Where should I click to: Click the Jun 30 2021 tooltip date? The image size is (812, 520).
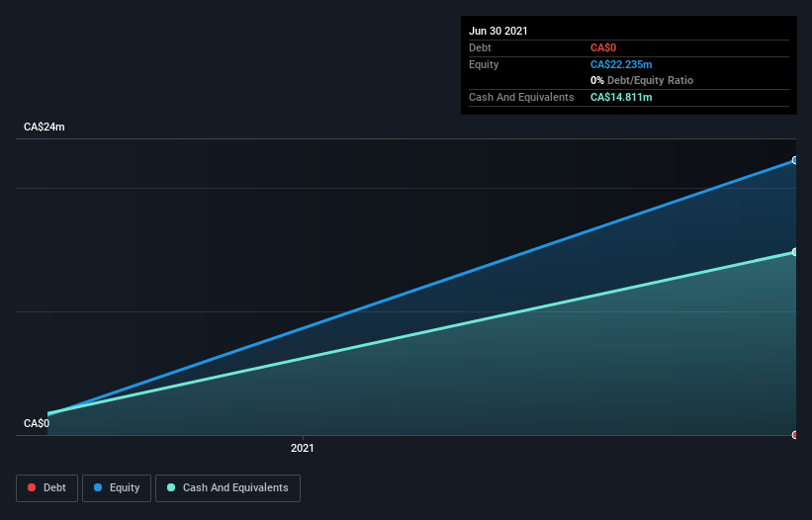pos(498,31)
